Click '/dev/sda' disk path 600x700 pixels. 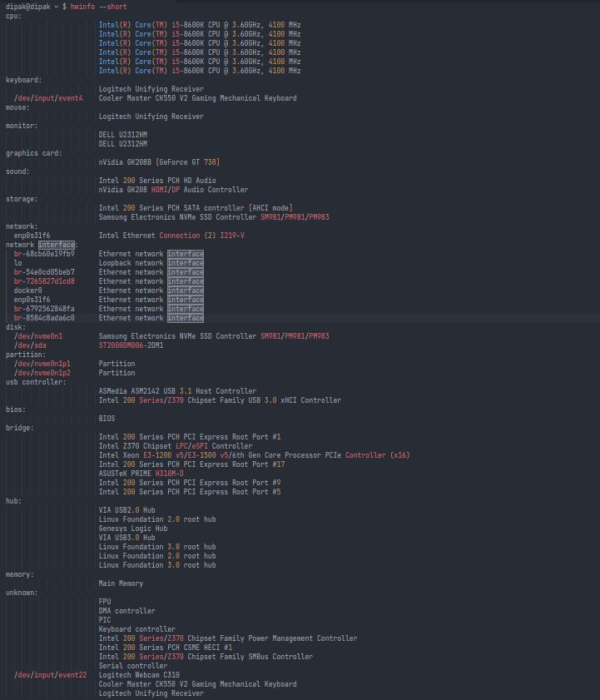(x=30, y=345)
